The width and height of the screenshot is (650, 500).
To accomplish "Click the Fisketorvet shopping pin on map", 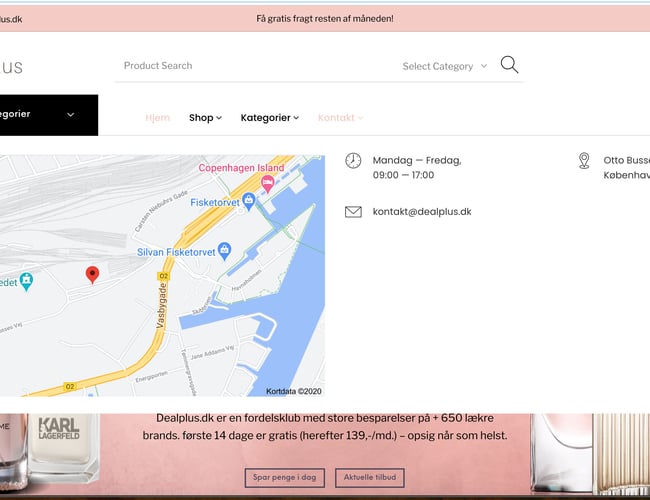I will pos(249,201).
